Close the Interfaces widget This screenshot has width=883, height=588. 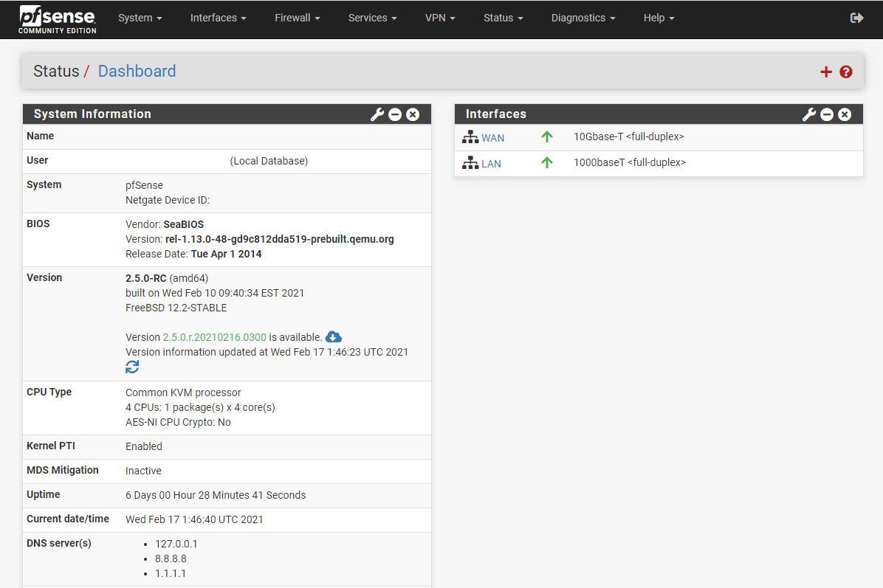click(844, 114)
